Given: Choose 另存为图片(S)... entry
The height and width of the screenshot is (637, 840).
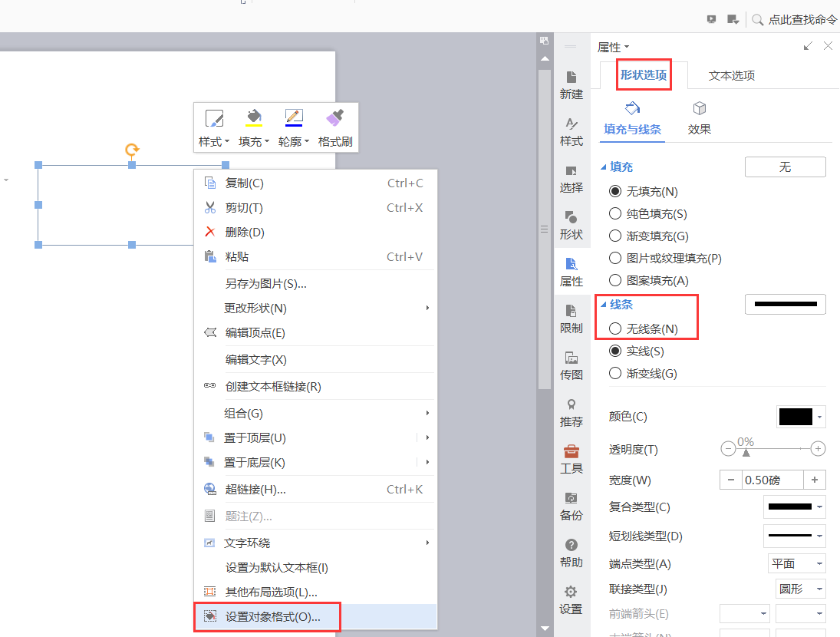Looking at the screenshot, I should [x=315, y=283].
